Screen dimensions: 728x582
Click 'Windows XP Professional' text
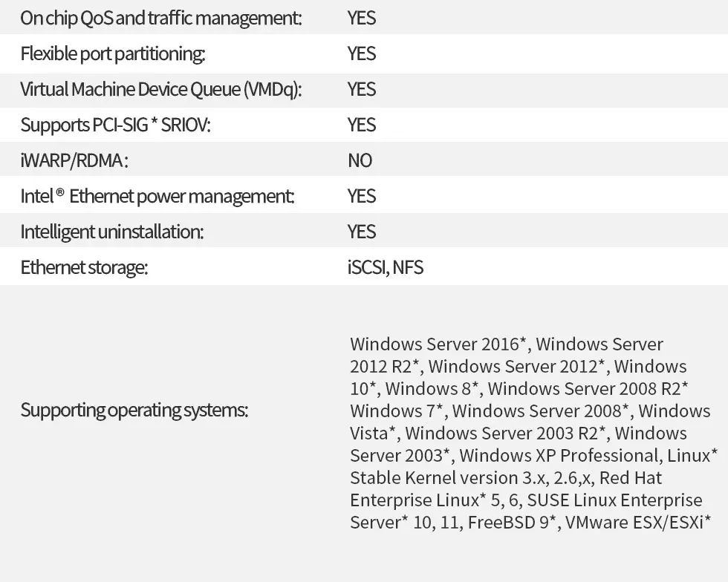pyautogui.click(x=559, y=455)
